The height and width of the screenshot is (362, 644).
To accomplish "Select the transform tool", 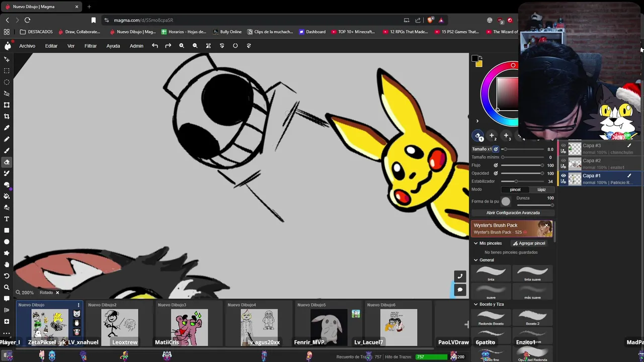I will point(7,105).
